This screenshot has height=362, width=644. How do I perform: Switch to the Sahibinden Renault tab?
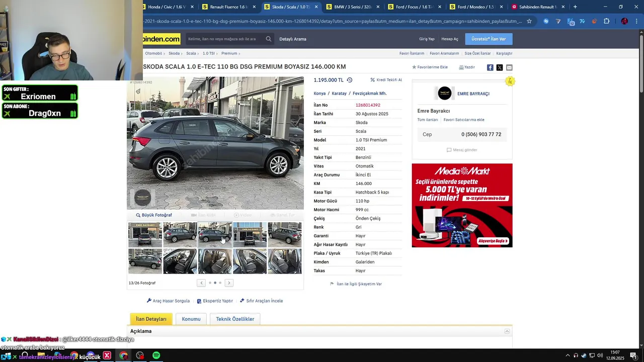coord(538,7)
